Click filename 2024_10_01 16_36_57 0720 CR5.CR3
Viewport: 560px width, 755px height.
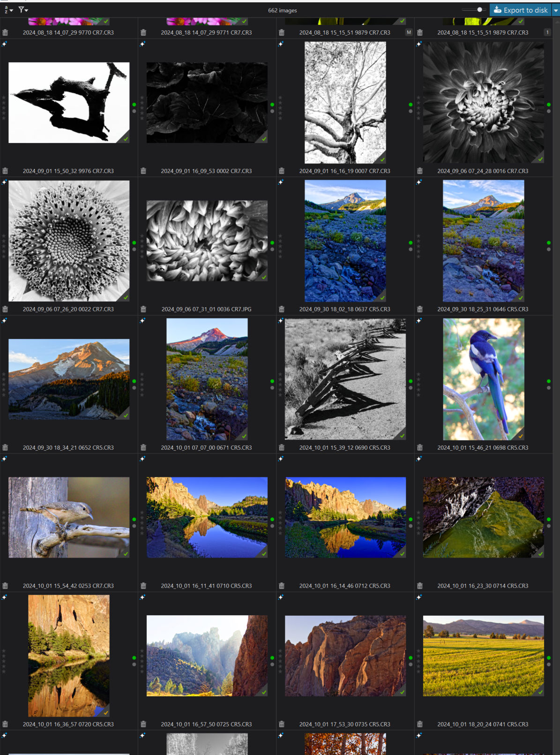[68, 725]
